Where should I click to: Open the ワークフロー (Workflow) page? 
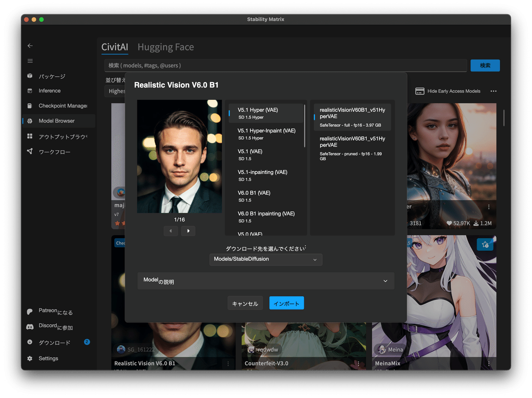point(59,152)
